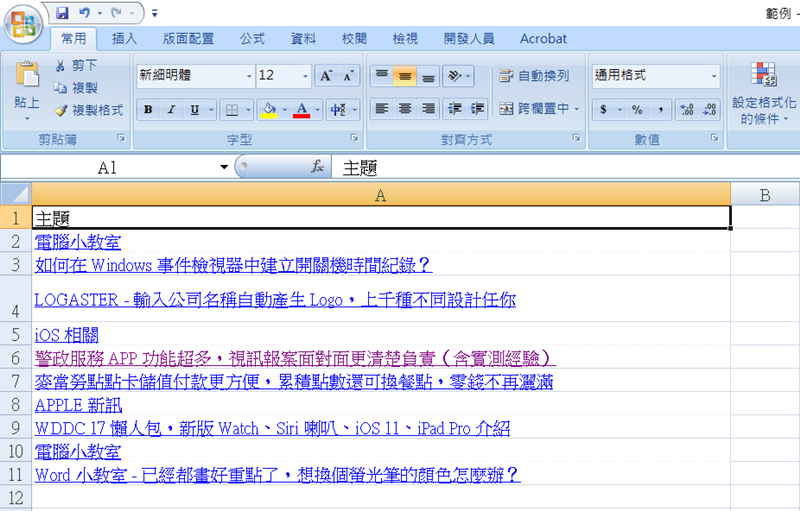Click the Name Box showing A1

(x=107, y=167)
